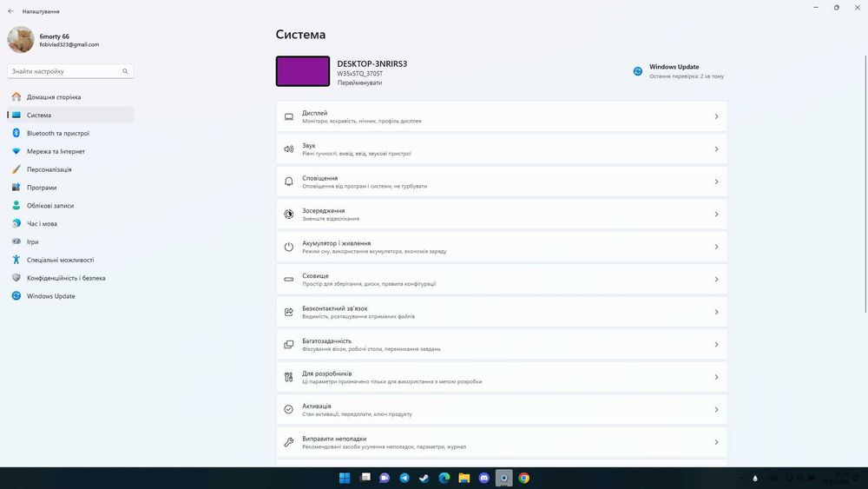This screenshot has height=489, width=868.
Task: Open Discord from the taskbar
Action: pos(484,478)
